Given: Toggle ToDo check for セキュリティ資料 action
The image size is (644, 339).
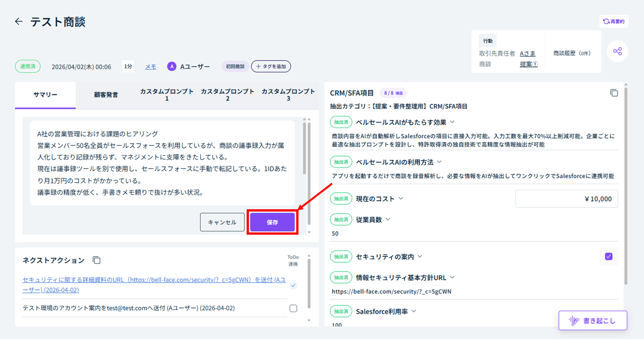Looking at the screenshot, I should [x=293, y=285].
